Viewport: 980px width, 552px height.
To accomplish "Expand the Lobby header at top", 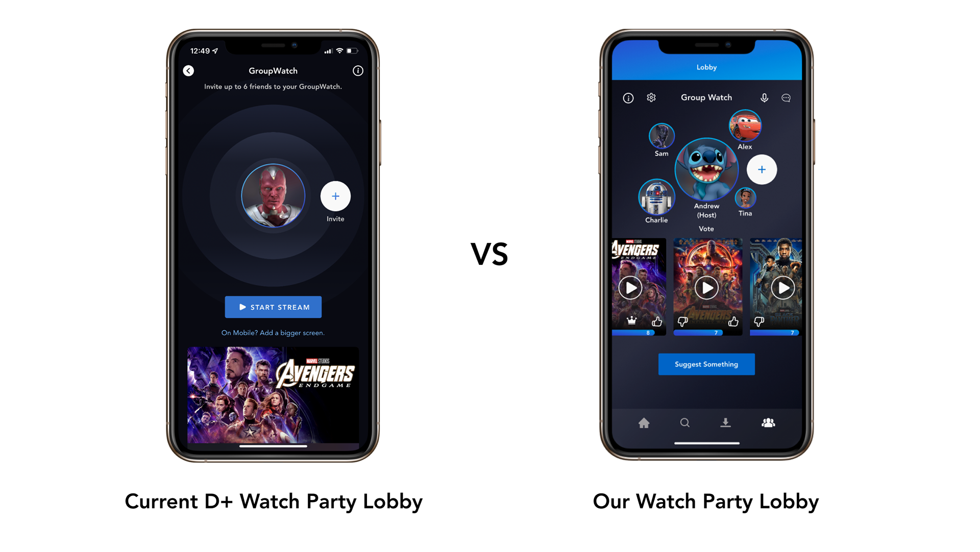I will click(705, 66).
